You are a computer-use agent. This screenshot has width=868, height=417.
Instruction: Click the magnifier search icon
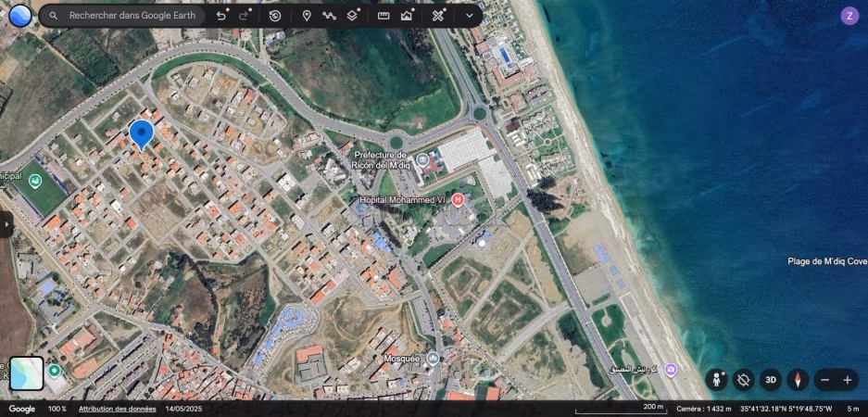click(54, 16)
